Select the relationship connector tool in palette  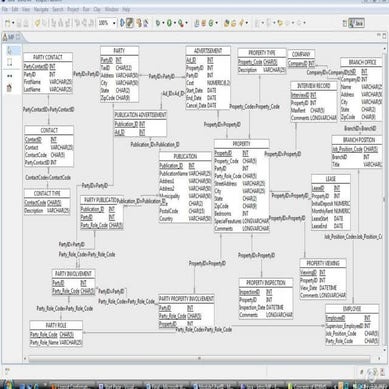point(10,76)
